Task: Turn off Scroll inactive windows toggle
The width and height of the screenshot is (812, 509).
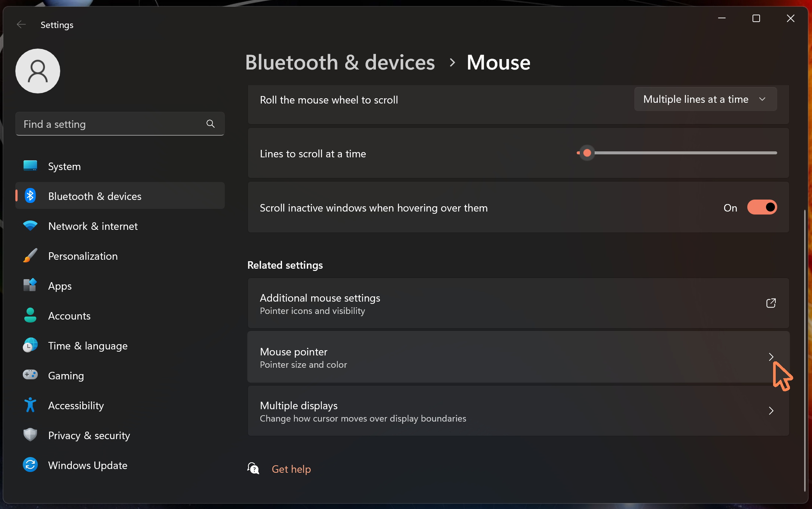Action: 762,207
